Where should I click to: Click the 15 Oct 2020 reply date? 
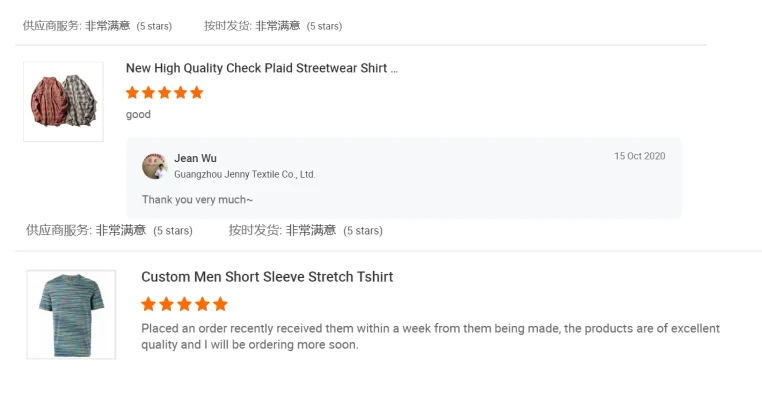pos(639,156)
